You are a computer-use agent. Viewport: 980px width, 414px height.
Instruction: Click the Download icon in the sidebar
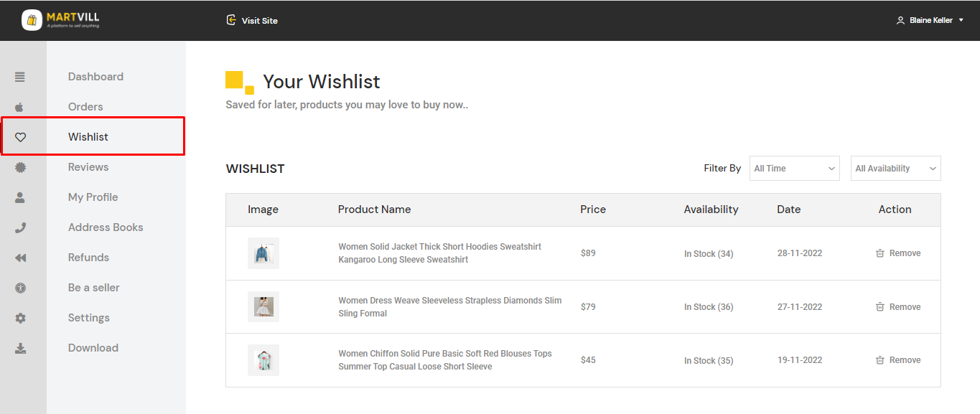20,349
